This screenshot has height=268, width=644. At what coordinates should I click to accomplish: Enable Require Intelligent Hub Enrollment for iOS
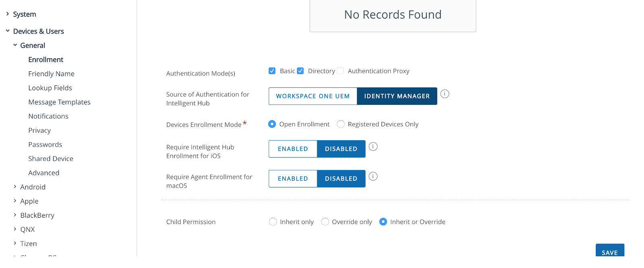(293, 149)
